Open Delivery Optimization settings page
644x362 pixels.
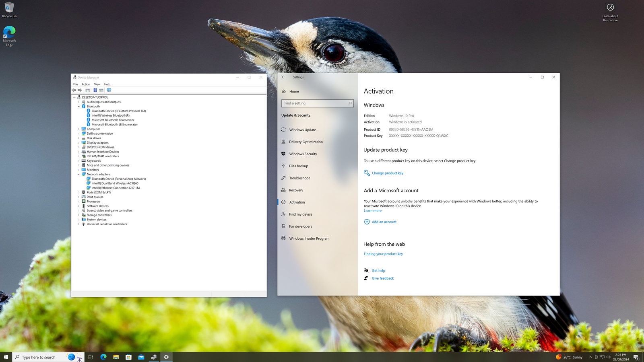click(x=305, y=142)
